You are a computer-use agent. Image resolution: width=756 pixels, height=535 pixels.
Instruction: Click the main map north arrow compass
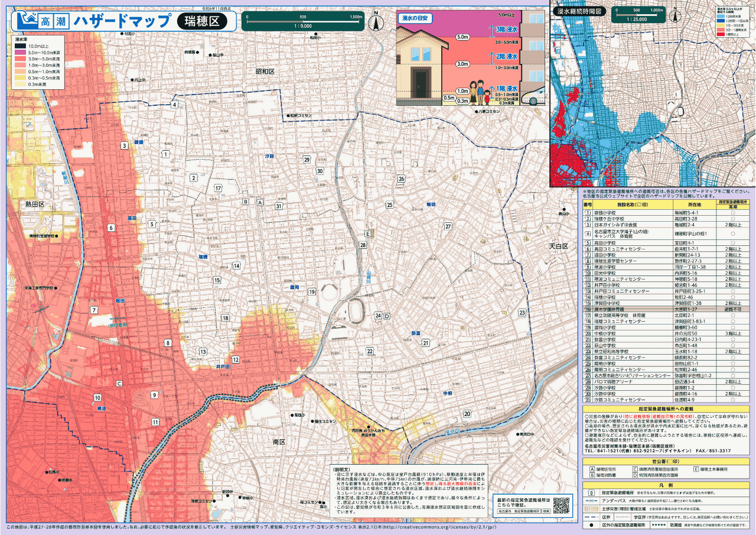pyautogui.click(x=376, y=21)
